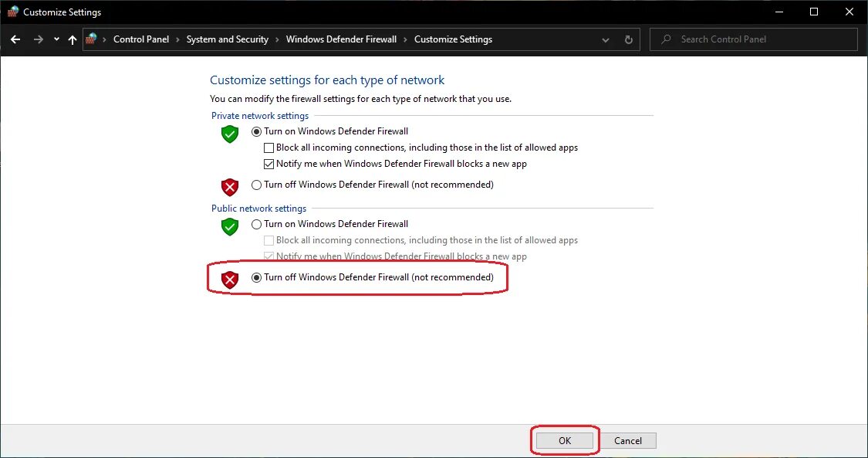This screenshot has height=458, width=868.
Task: Click the firewall icon in address bar
Action: pyautogui.click(x=91, y=39)
